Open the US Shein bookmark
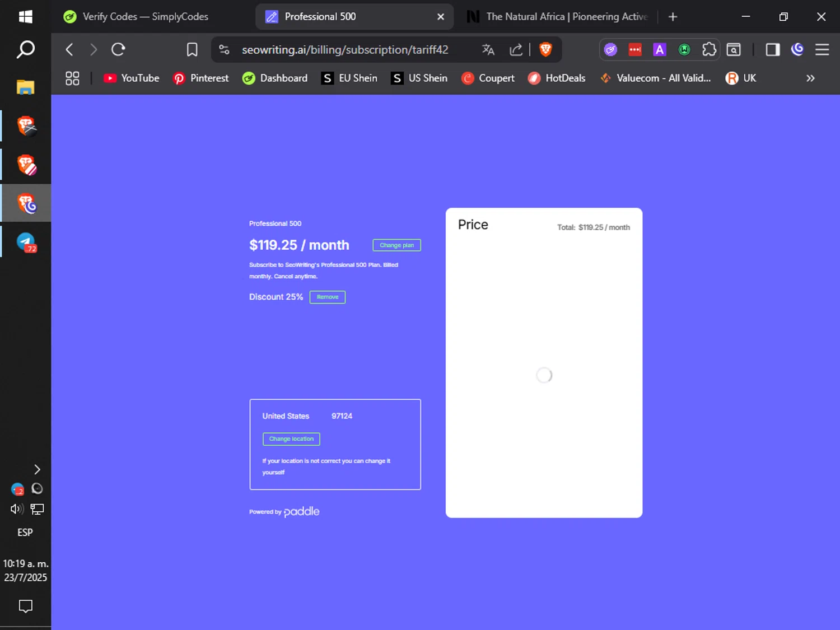The height and width of the screenshot is (630, 840). [x=419, y=78]
